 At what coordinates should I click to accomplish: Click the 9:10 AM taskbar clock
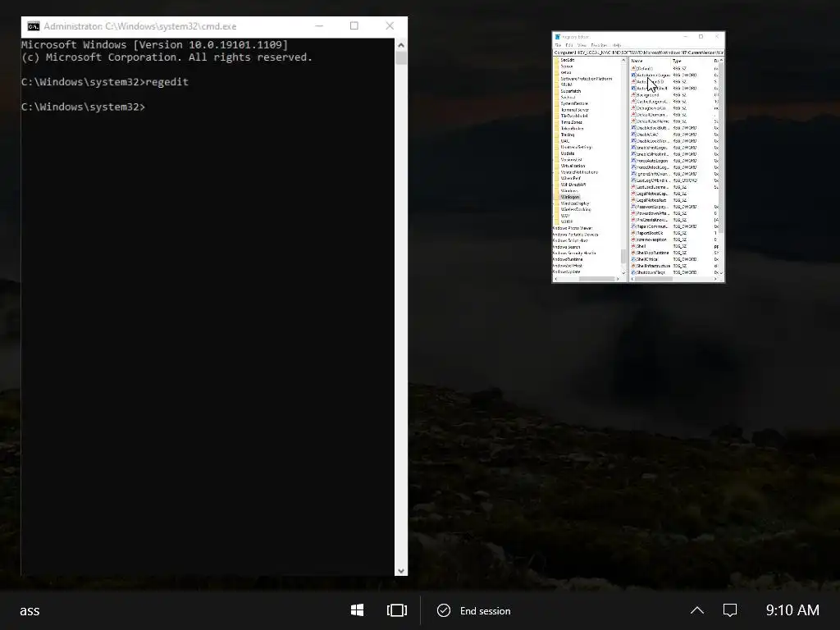click(792, 610)
